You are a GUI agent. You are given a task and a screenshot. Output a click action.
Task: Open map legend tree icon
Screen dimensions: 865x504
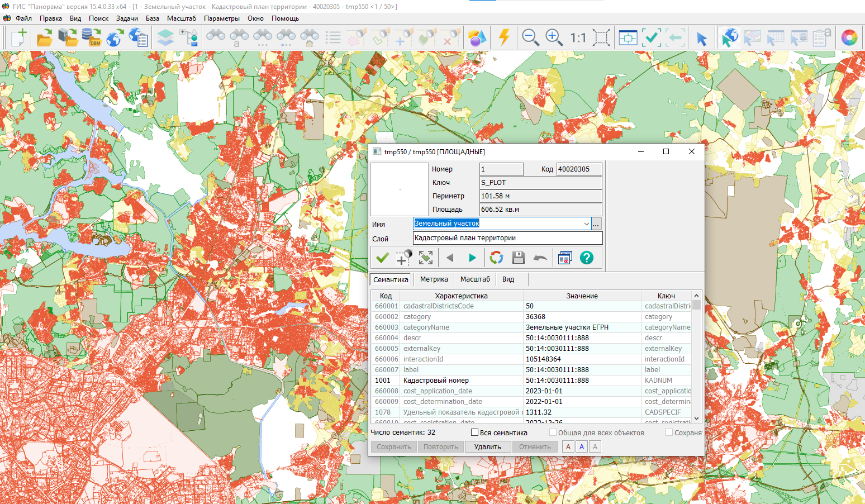coord(189,38)
